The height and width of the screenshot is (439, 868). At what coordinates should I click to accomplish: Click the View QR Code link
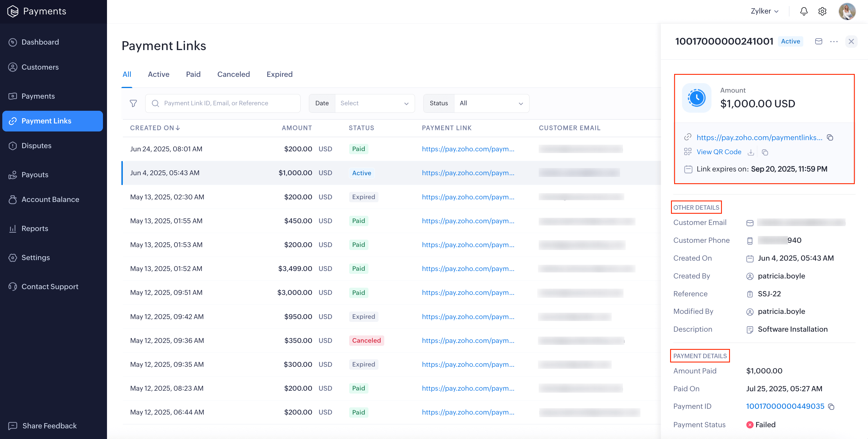(719, 152)
